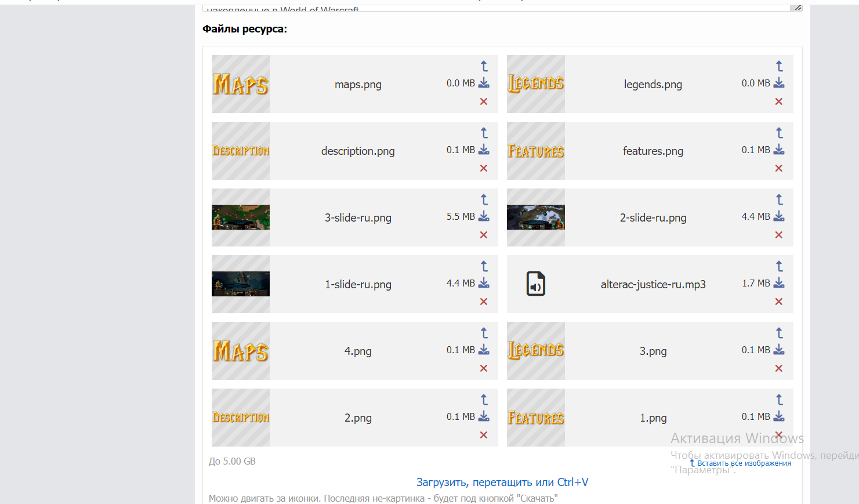Open the 4.png Maps thumbnail
This screenshot has width=859, height=504.
point(241,351)
